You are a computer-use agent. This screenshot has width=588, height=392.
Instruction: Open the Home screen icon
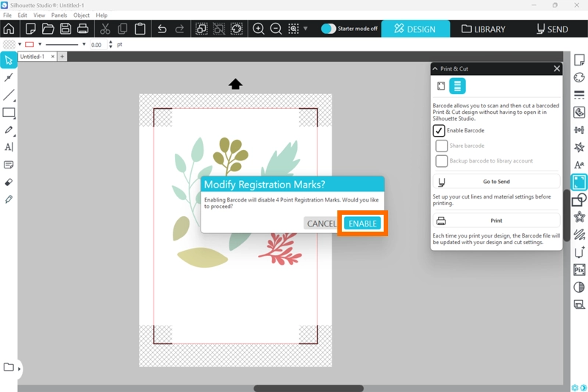(x=9, y=29)
